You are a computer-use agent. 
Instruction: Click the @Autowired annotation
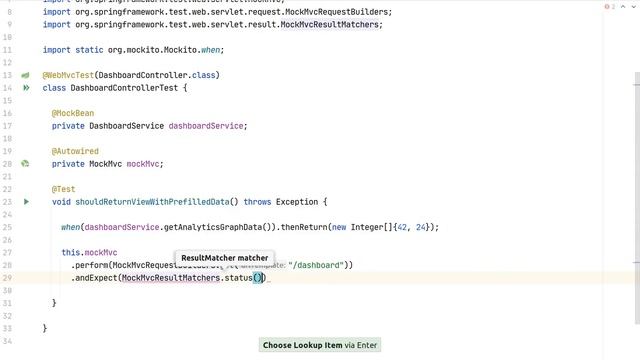pyautogui.click(x=75, y=151)
